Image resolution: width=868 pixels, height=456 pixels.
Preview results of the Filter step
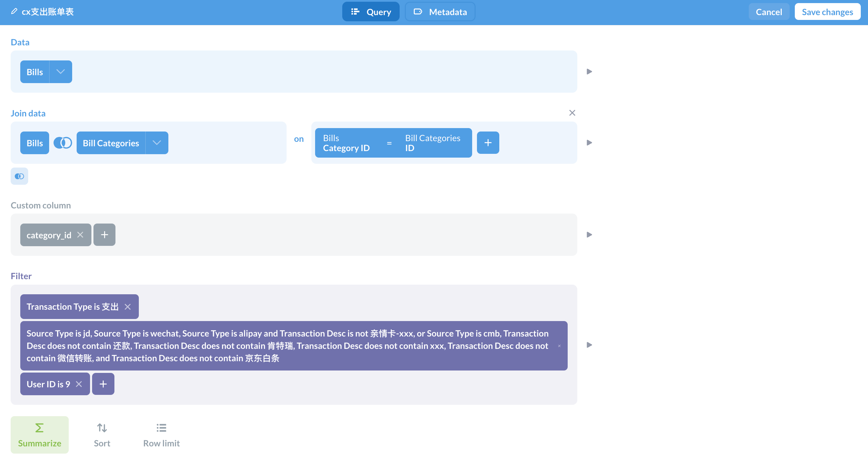tap(589, 345)
